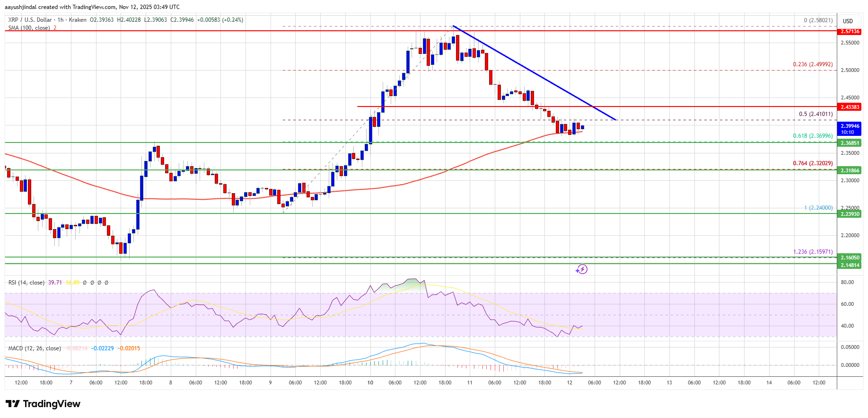This screenshot has width=868, height=418.
Task: Click the red 2.57136 price label
Action: point(850,32)
